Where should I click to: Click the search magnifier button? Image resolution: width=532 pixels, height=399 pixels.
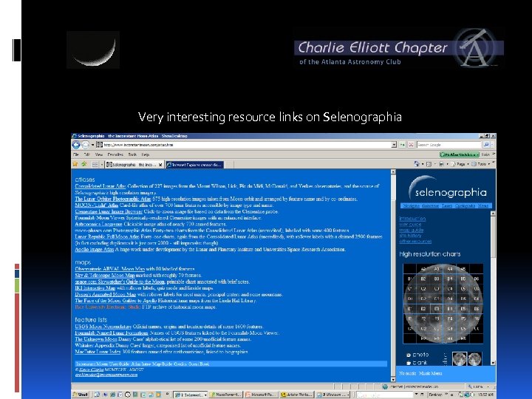pyautogui.click(x=486, y=145)
